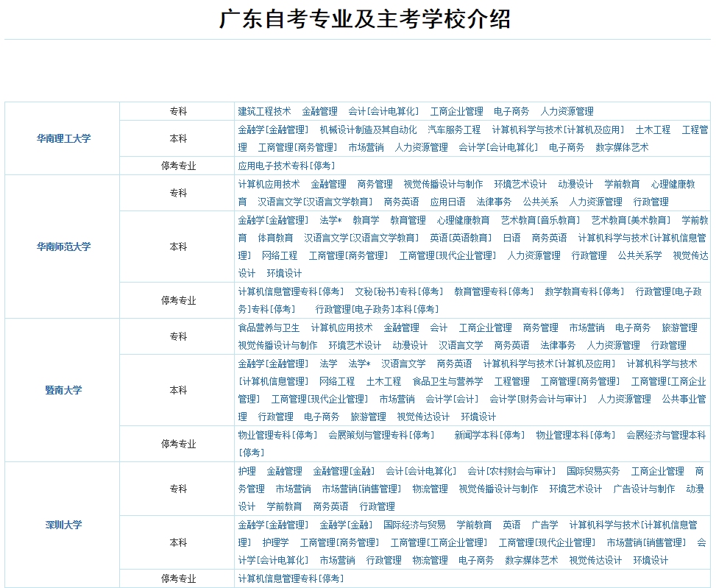Click 金融学[金融] link

346,525
